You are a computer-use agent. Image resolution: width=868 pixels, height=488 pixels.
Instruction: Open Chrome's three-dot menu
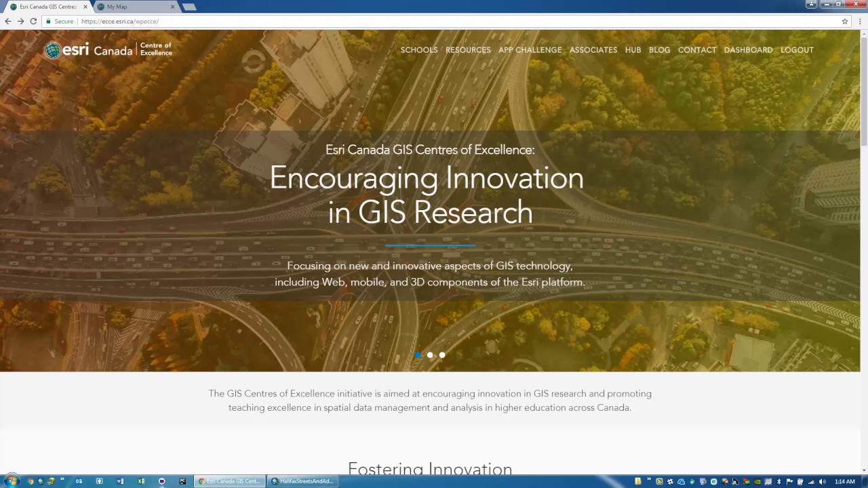(x=860, y=21)
